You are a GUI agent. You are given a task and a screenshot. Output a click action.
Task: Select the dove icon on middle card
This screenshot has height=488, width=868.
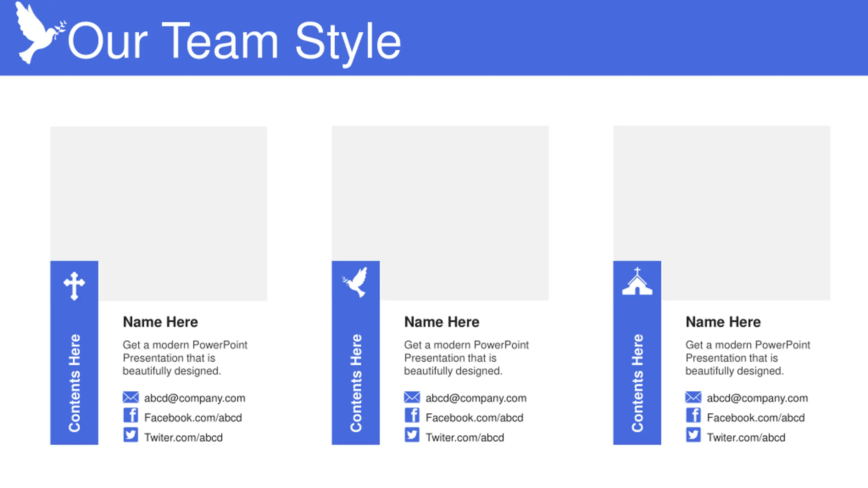tap(355, 282)
